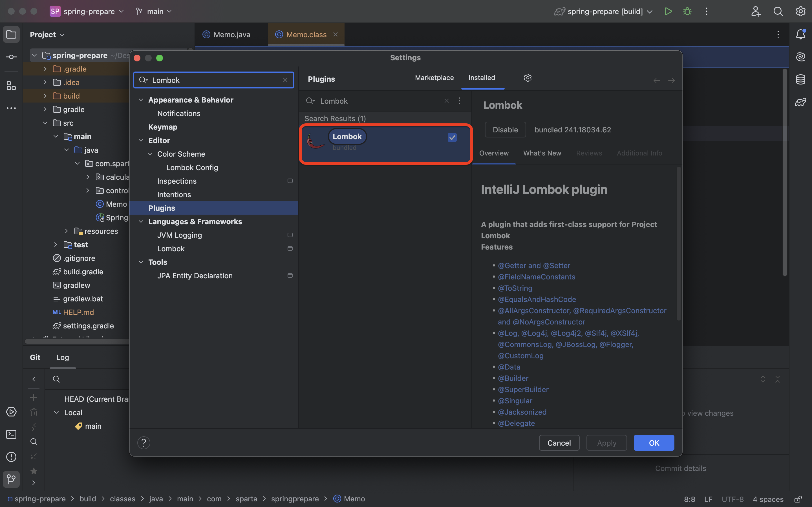The width and height of the screenshot is (812, 507).
Task: Open the Notifications bell panel
Action: (801, 34)
